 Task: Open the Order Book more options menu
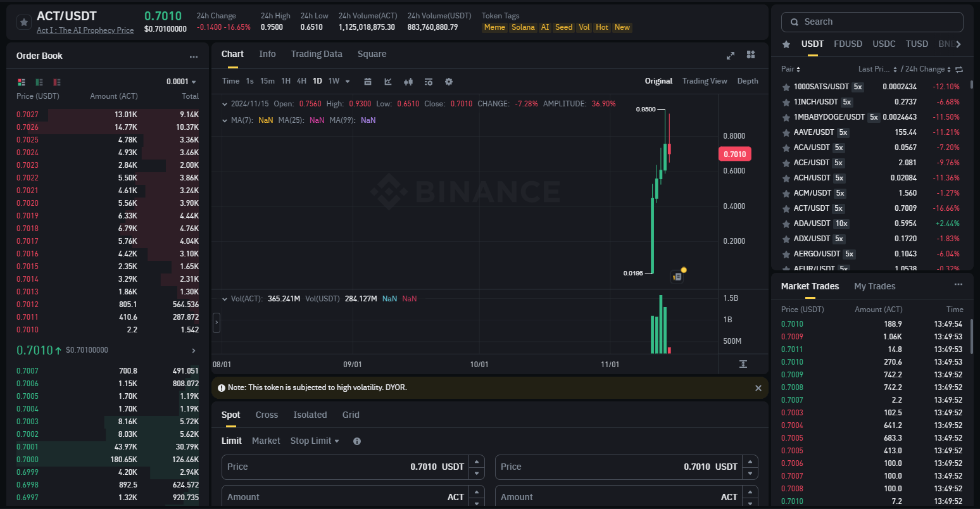194,56
